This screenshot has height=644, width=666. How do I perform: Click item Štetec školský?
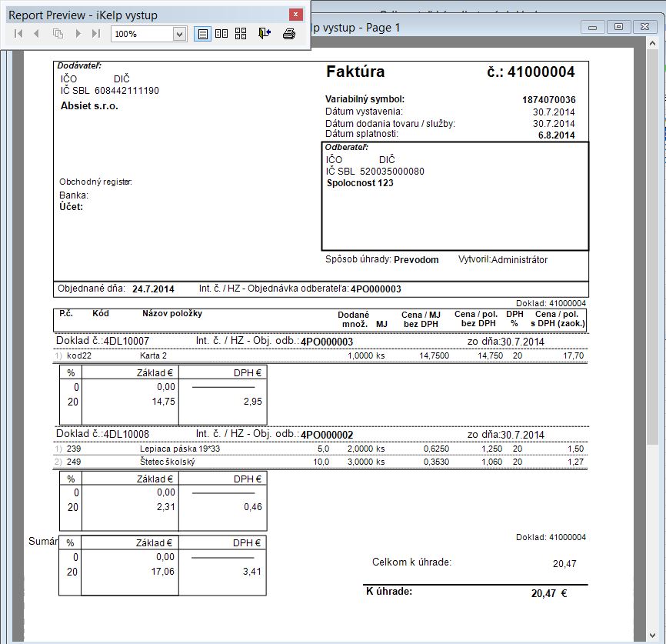[168, 462]
